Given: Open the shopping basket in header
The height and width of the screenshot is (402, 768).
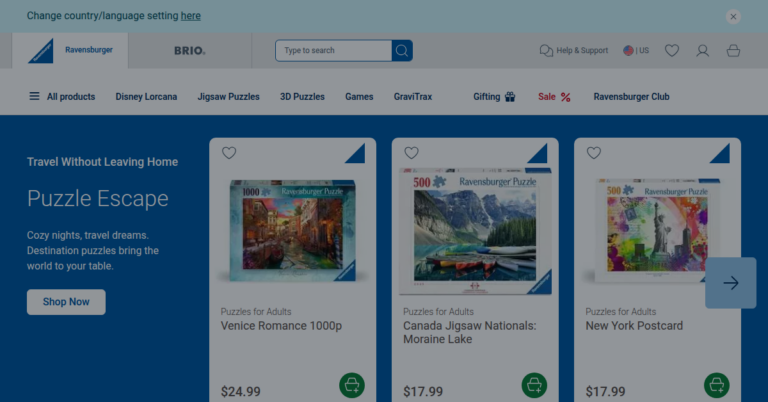Looking at the screenshot, I should [733, 50].
